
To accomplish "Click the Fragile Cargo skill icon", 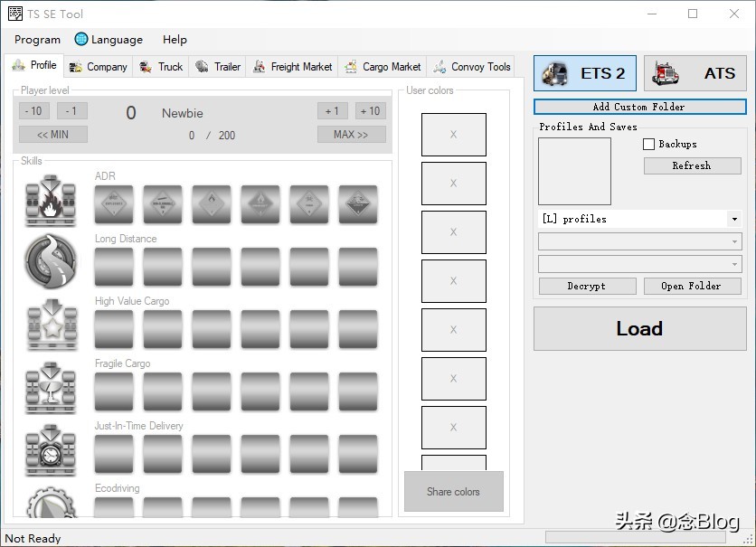I will (x=51, y=387).
